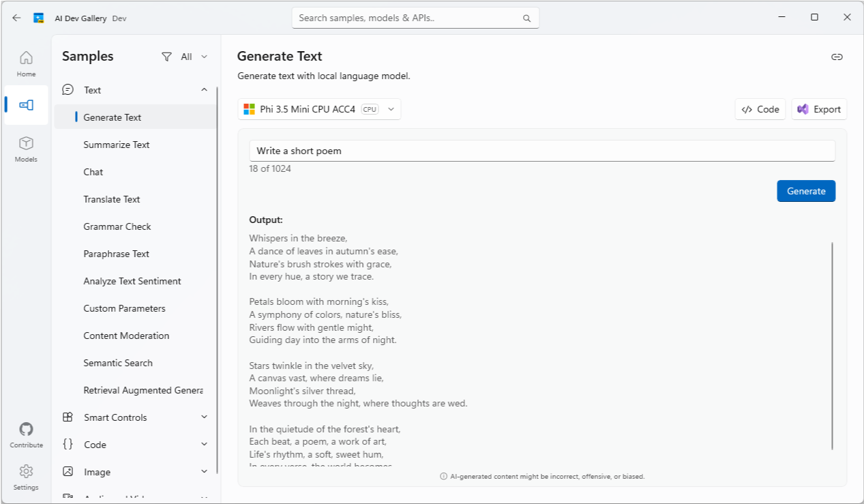
Task: Expand the Code category
Action: tap(204, 445)
